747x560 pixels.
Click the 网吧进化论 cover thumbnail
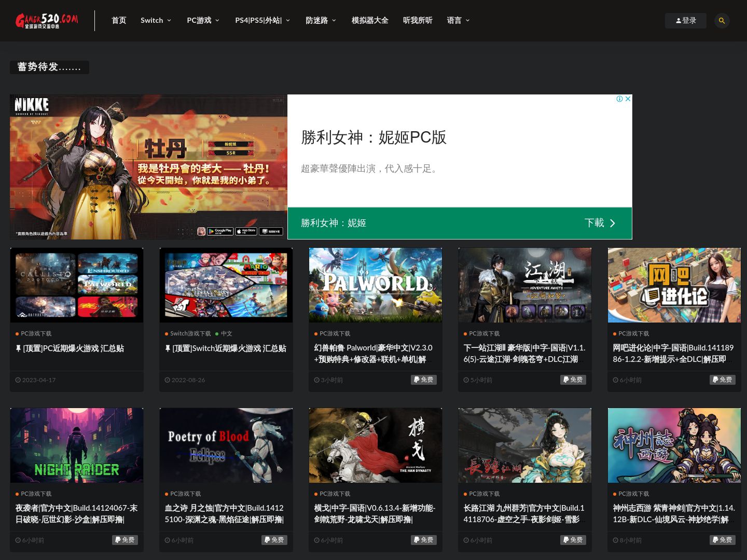click(674, 285)
